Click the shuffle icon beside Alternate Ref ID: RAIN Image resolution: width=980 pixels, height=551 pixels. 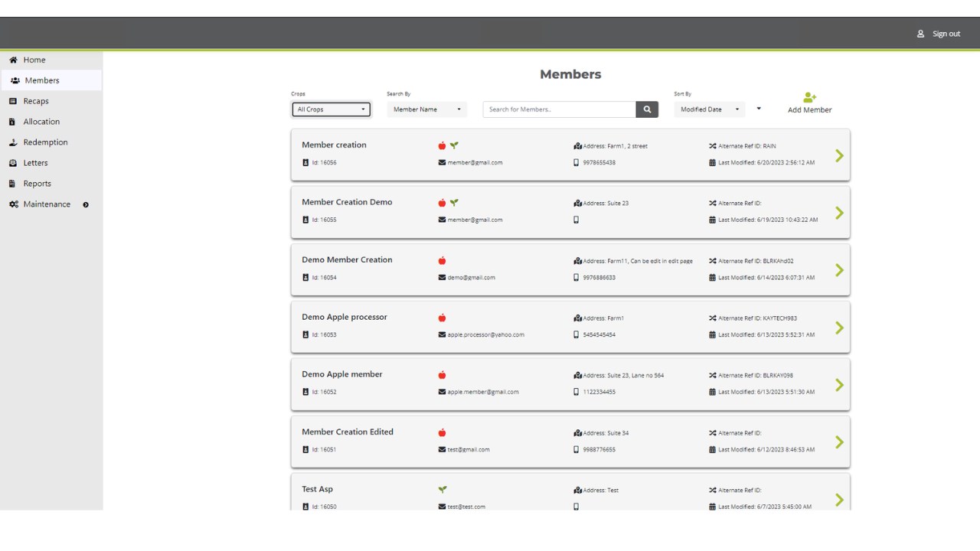point(712,145)
